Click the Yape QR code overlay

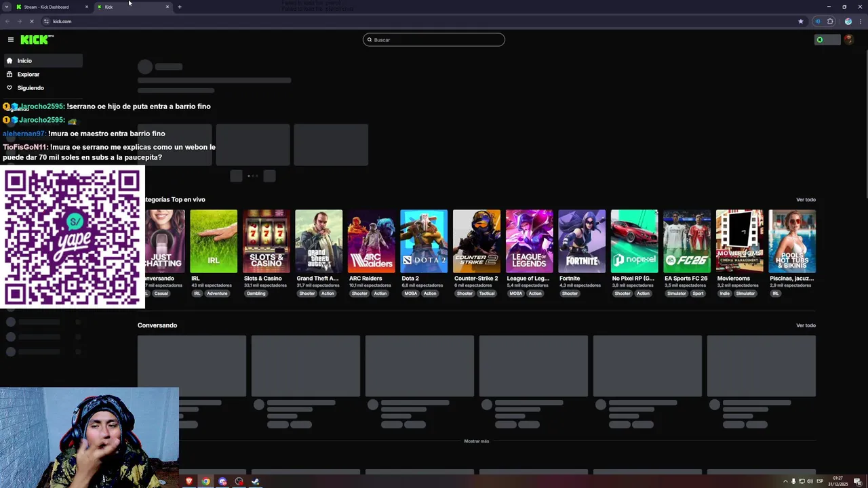(x=73, y=237)
